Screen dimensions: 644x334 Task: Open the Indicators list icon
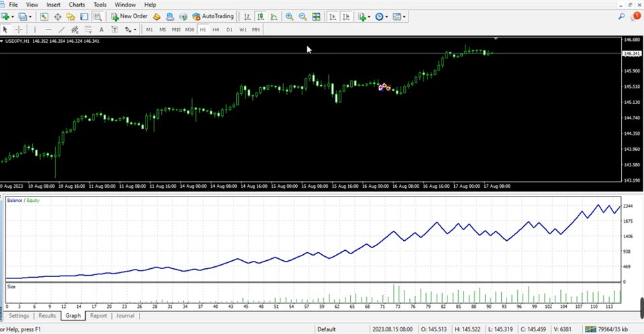(362, 17)
